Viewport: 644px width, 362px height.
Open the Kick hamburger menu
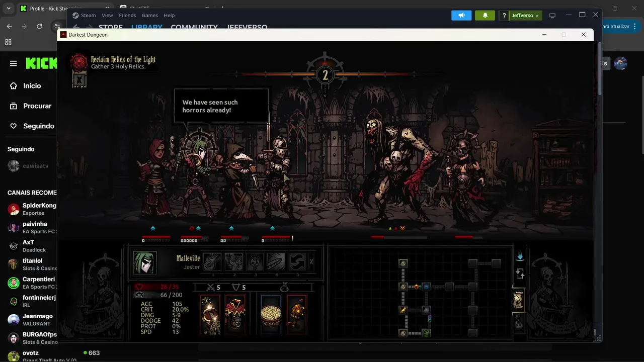[14, 63]
